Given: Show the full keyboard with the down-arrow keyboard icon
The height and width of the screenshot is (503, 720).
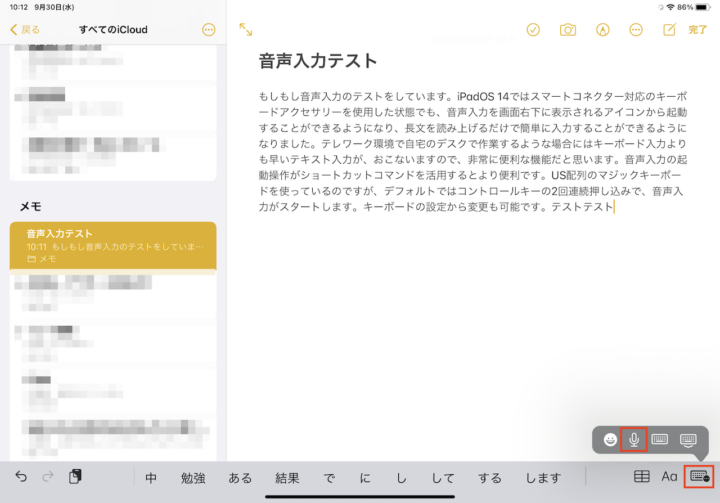Looking at the screenshot, I should click(x=688, y=440).
